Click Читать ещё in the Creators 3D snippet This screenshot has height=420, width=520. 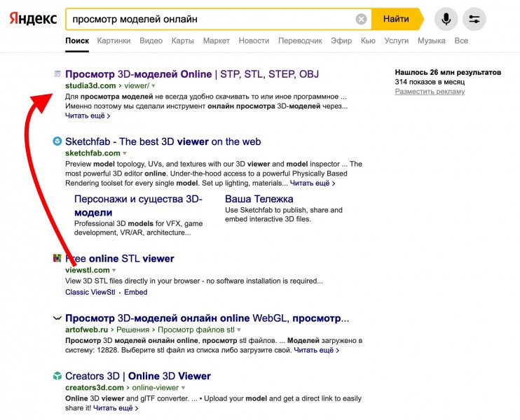(116, 408)
